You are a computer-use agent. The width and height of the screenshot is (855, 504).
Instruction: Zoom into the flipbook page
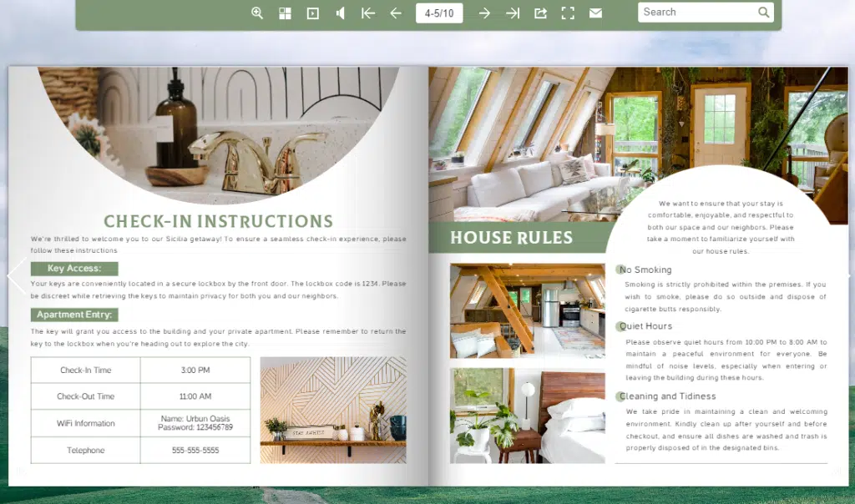click(257, 13)
